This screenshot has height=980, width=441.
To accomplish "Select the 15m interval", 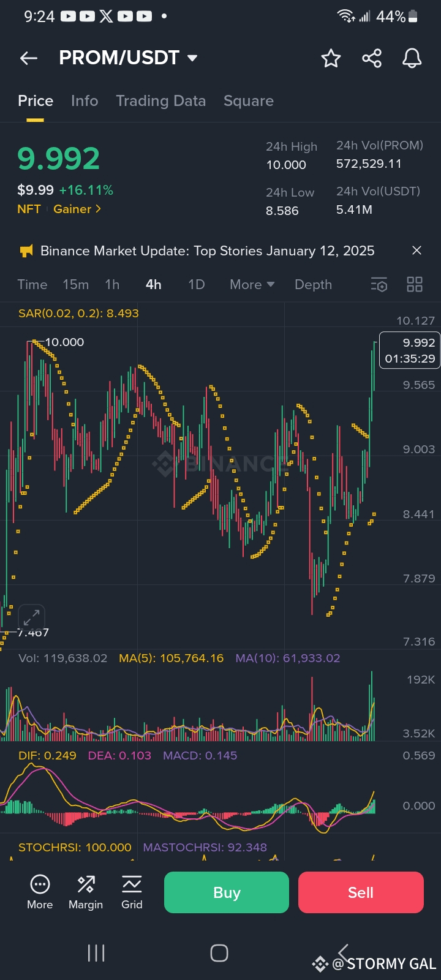I will (76, 284).
